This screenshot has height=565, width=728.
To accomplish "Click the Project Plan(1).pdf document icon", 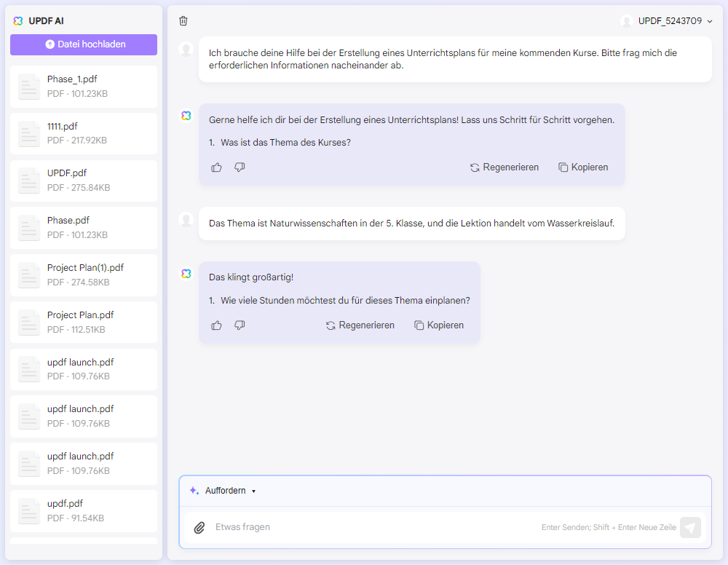I will 29,275.
